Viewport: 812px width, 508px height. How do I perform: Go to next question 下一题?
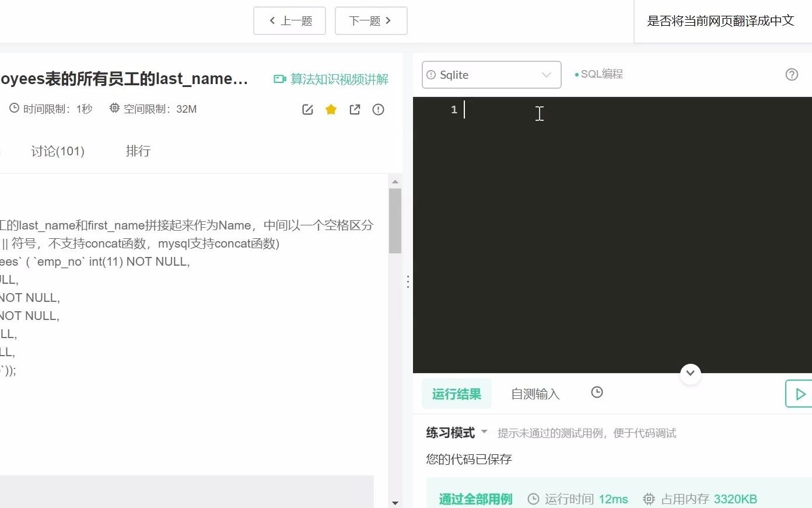(371, 21)
